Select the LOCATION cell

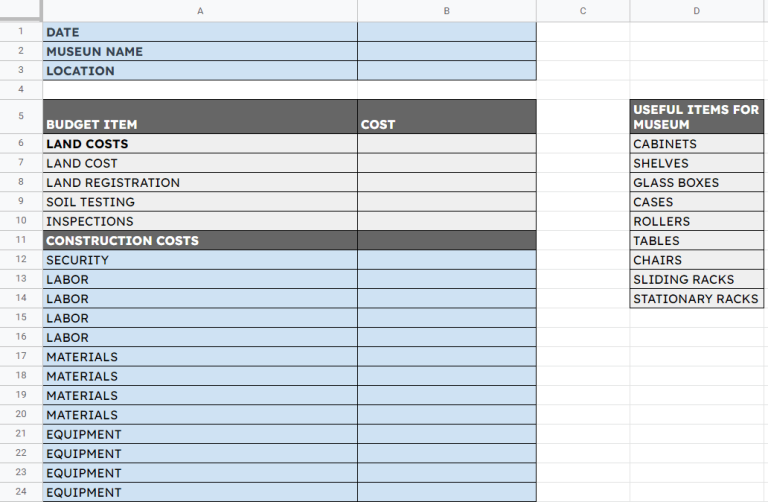click(200, 71)
